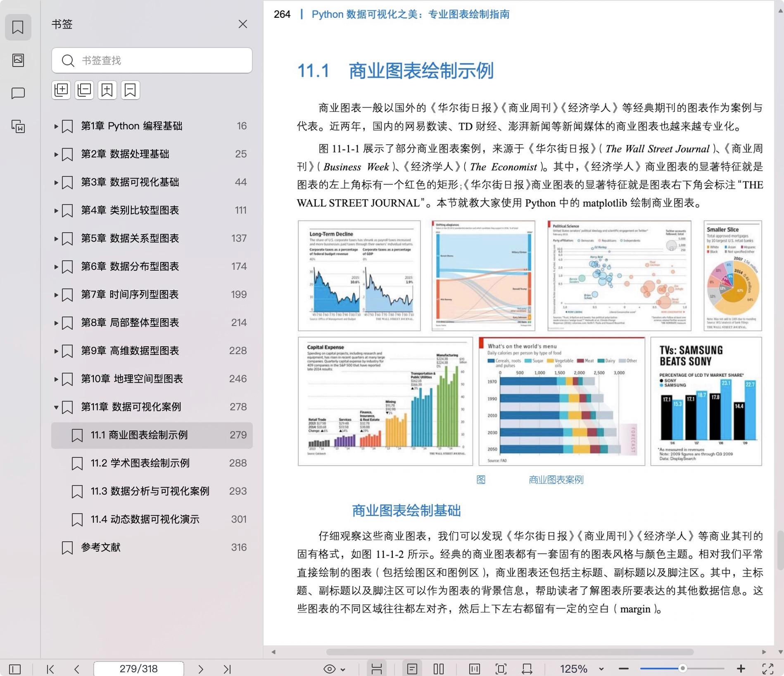Click the bookmark search field

point(152,60)
